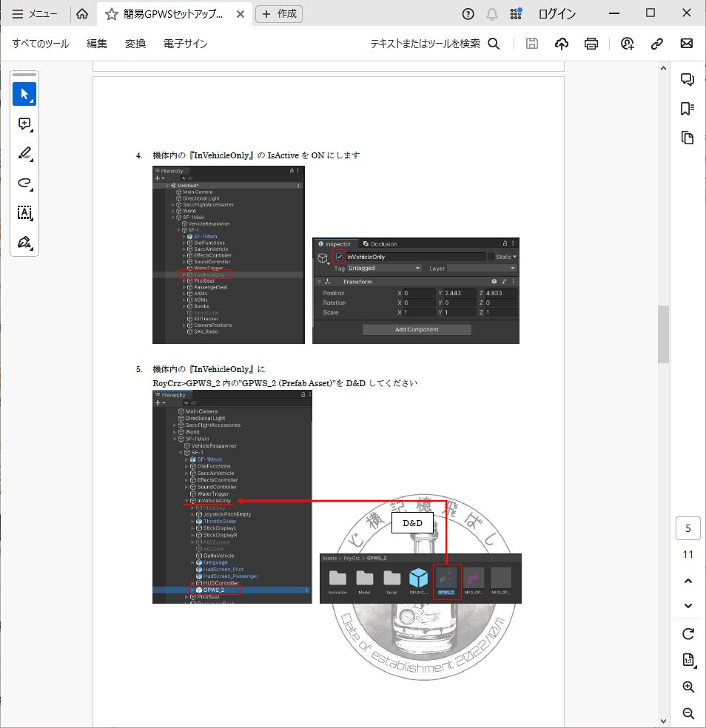This screenshot has height=728, width=706.
Task: Close the 簡易GPWSセットアップ tab
Action: pyautogui.click(x=240, y=14)
